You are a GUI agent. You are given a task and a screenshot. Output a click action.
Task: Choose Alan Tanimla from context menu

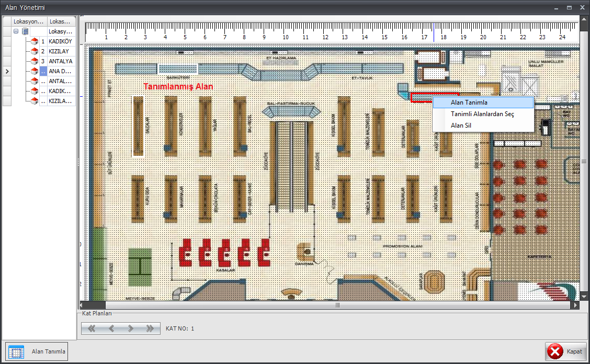click(469, 103)
